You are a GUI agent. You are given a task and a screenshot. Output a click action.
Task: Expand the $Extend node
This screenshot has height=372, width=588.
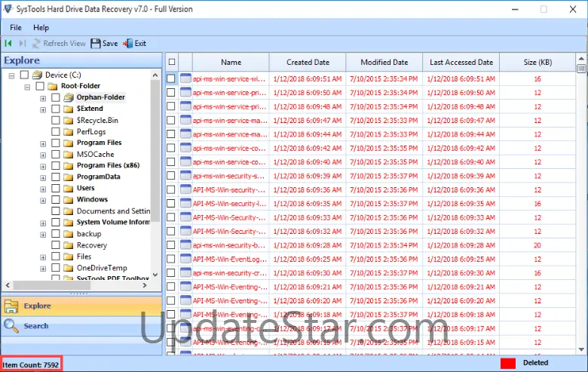43,109
